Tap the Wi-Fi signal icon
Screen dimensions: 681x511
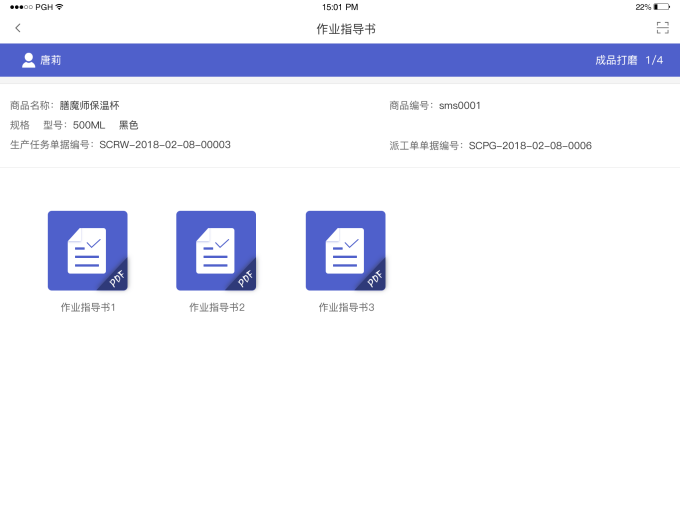click(x=60, y=7)
